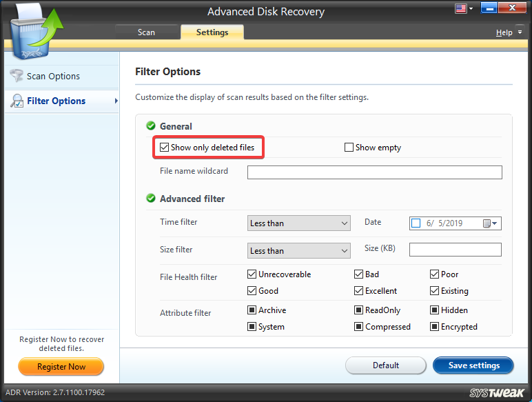Image resolution: width=532 pixels, height=402 pixels.
Task: Toggle the Encrypted attribute checkbox
Action: (x=434, y=327)
